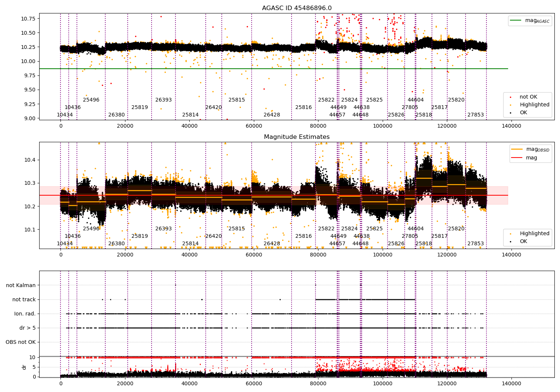Click obsid label '25825' in the top plot
Image resolution: width=560 pixels, height=392 pixels.
(374, 100)
